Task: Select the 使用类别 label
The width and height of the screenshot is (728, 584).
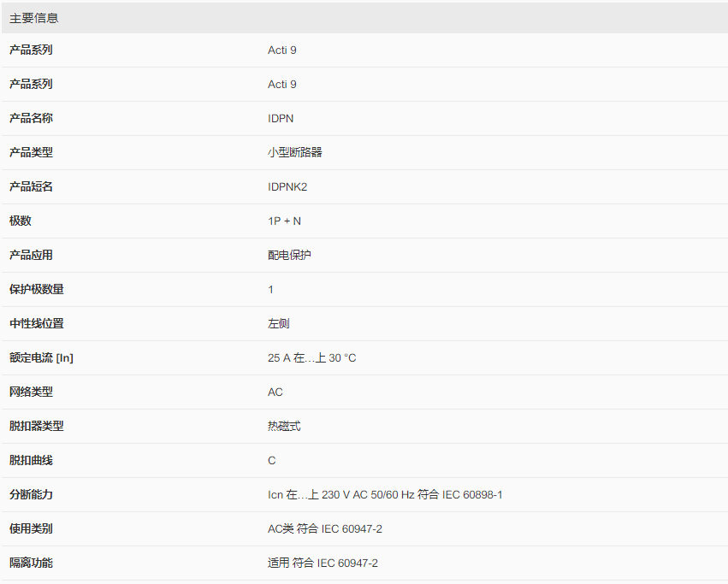Action: 31,528
